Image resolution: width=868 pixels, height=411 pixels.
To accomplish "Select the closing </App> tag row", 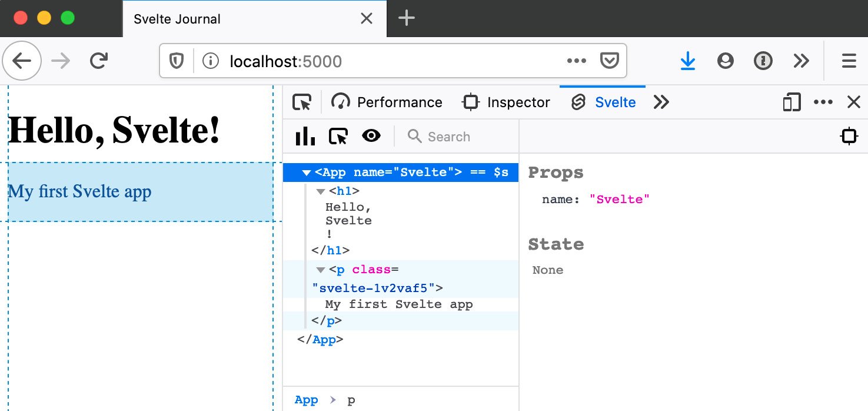I will 401,340.
